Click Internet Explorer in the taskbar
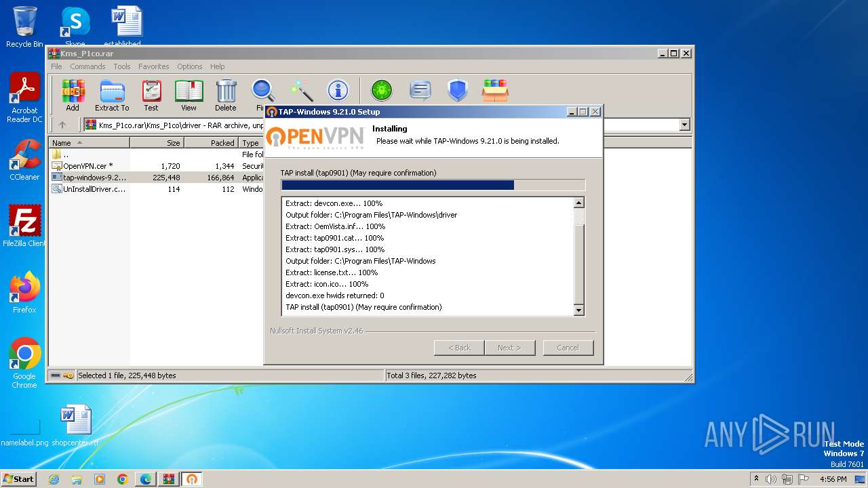Image resolution: width=868 pixels, height=488 pixels. click(54, 479)
